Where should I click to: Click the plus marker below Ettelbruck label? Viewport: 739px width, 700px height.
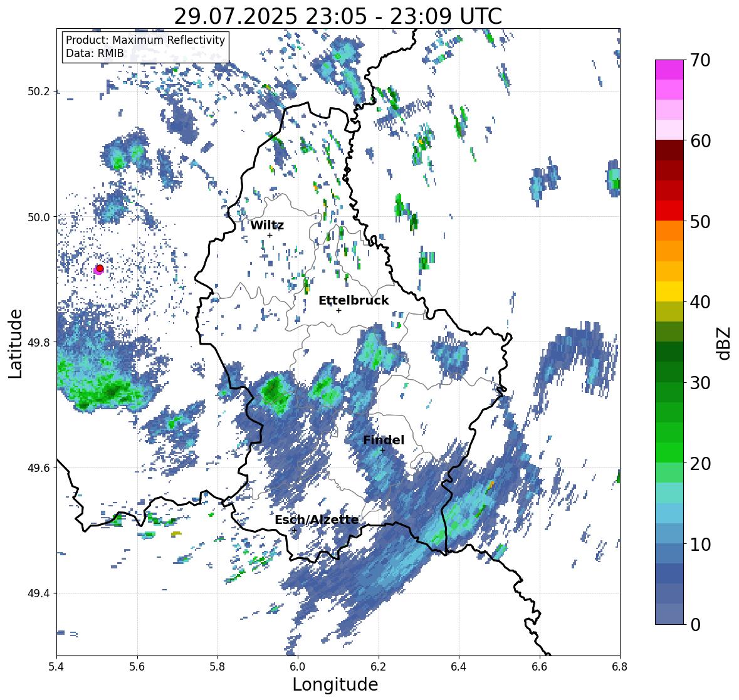point(338,310)
